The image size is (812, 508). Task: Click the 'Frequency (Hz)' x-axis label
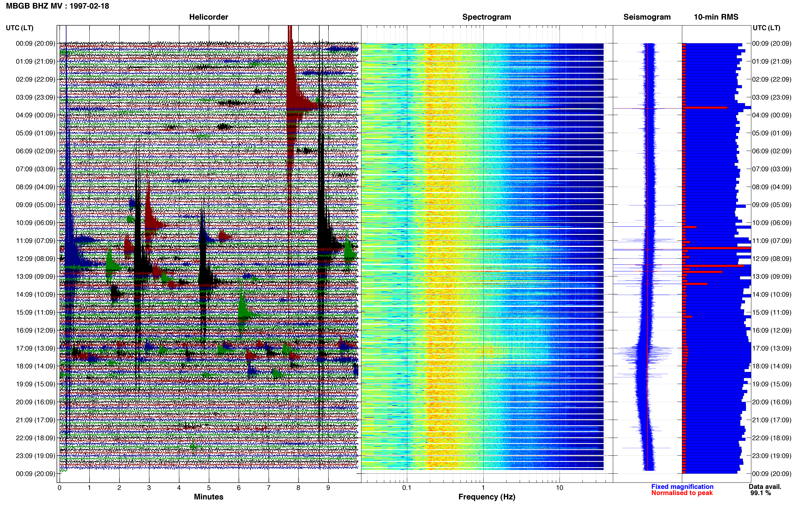pyautogui.click(x=487, y=497)
